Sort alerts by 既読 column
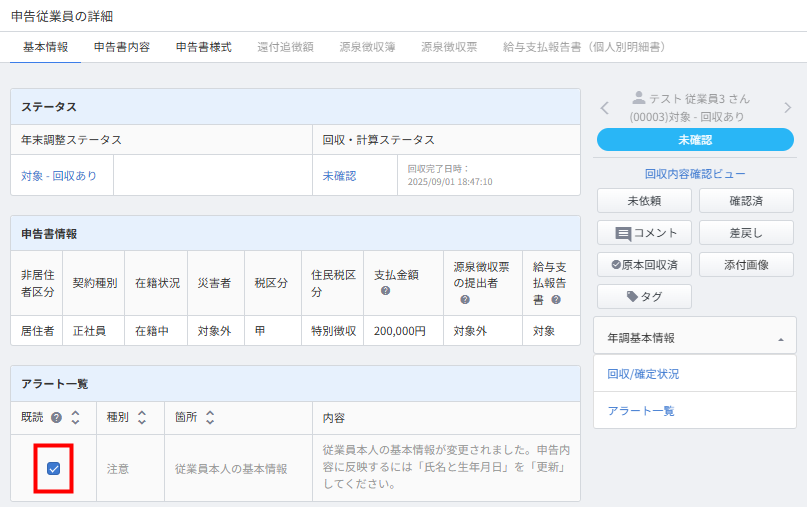807x507 pixels. tap(76, 417)
